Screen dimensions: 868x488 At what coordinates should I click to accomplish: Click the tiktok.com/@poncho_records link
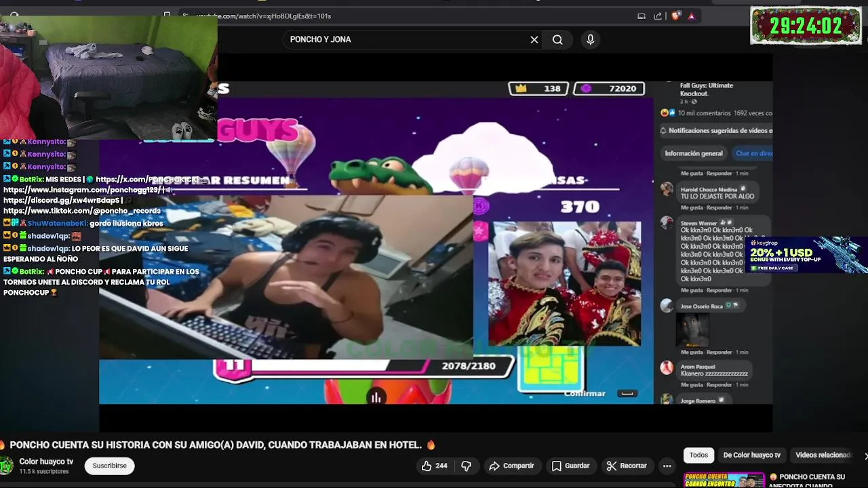(x=82, y=211)
